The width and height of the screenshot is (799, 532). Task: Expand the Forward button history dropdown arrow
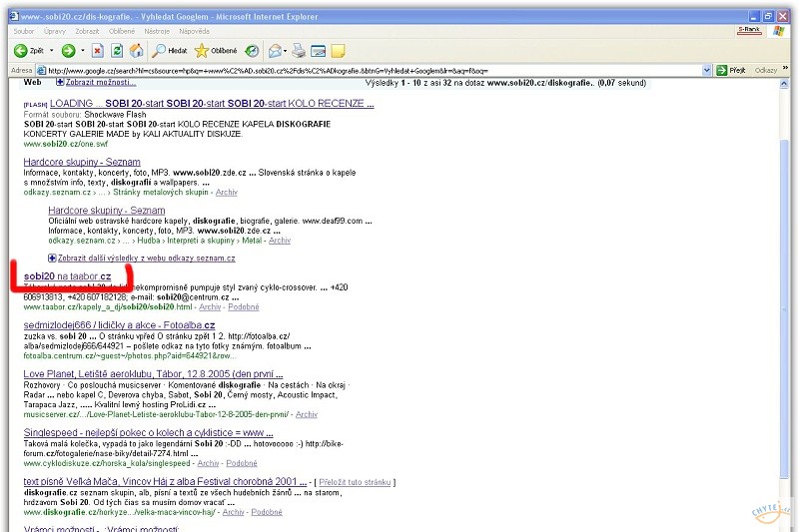83,50
